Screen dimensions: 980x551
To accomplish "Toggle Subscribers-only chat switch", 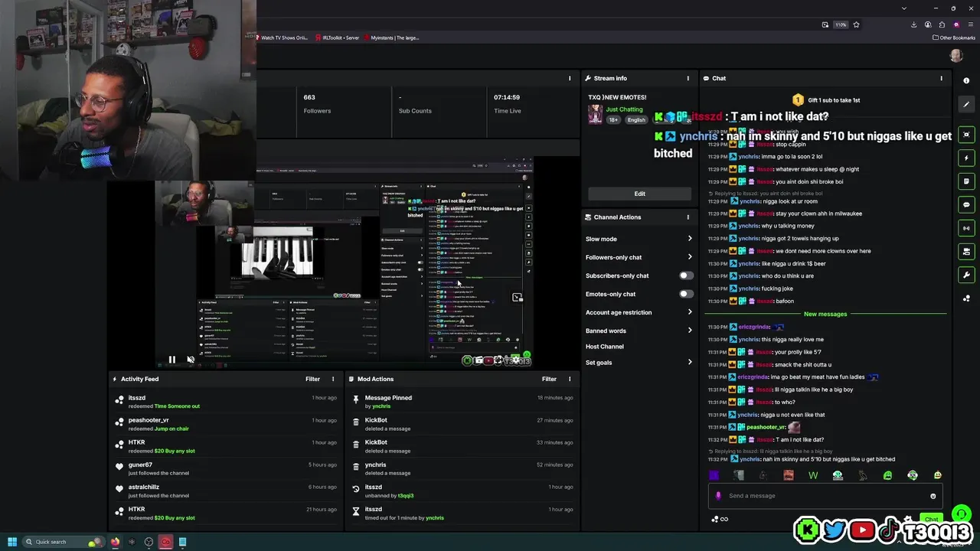I will tap(686, 275).
